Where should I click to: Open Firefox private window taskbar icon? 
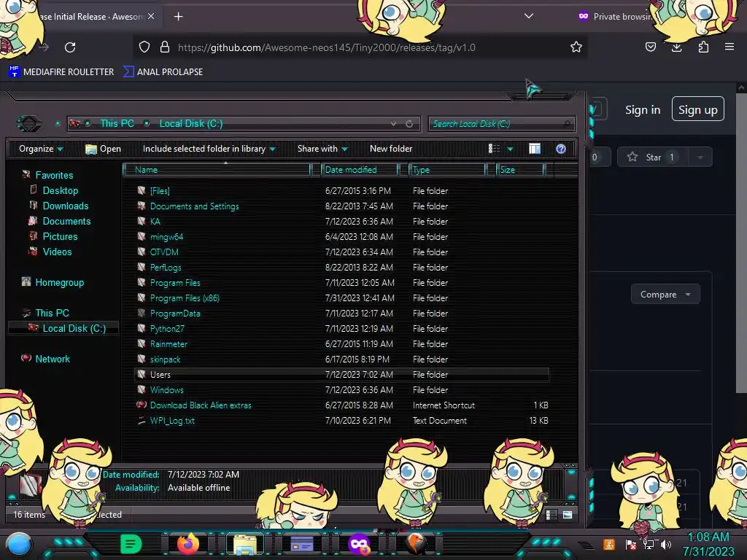[359, 544]
